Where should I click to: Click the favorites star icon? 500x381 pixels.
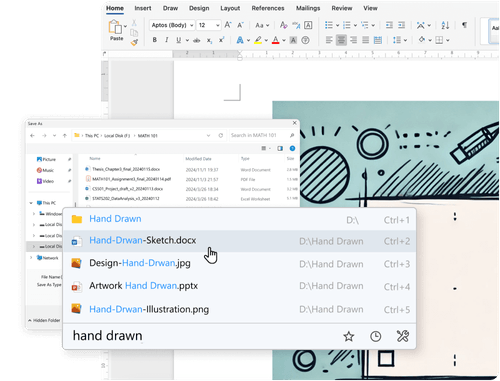coord(349,336)
